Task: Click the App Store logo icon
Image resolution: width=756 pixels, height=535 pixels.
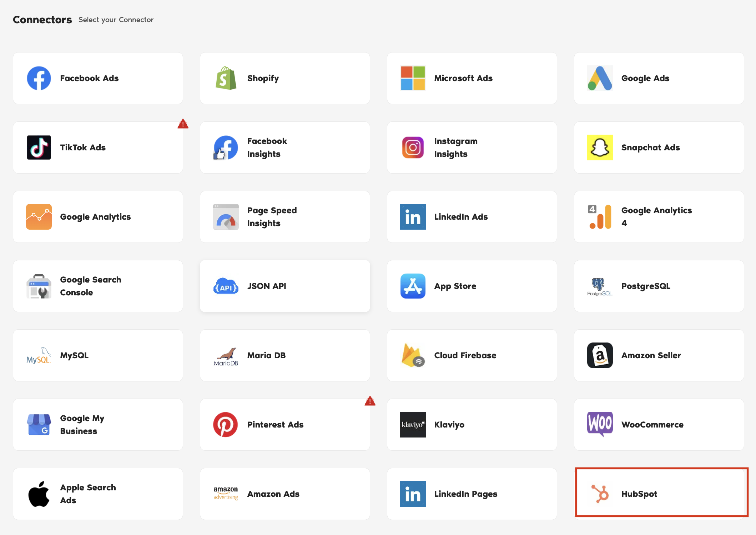Action: (413, 286)
